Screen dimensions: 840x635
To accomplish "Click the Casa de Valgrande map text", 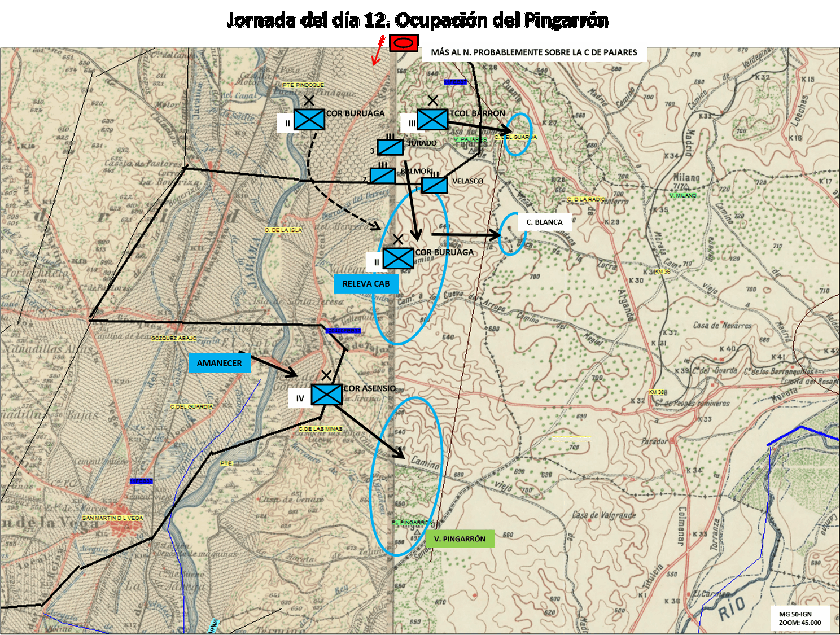I will tap(604, 515).
